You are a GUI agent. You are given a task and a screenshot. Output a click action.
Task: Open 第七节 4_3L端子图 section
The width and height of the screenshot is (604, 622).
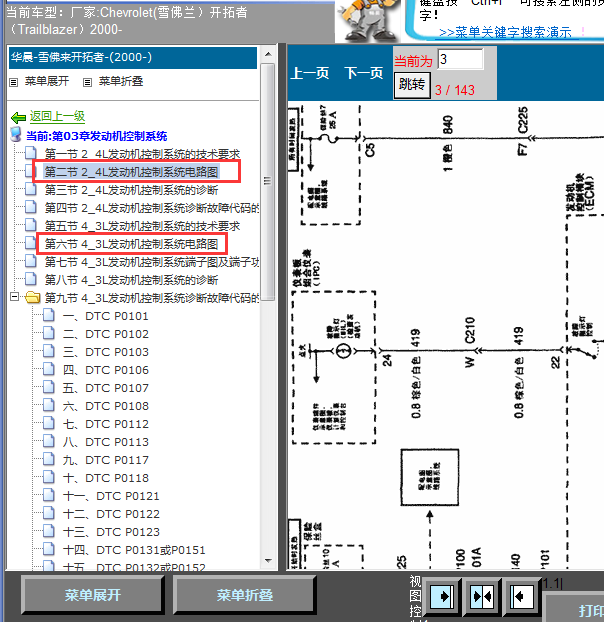tap(151, 261)
